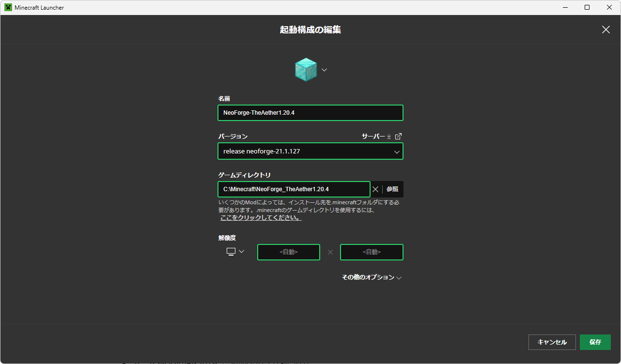
Task: Click the キャンセル button
Action: [x=552, y=342]
